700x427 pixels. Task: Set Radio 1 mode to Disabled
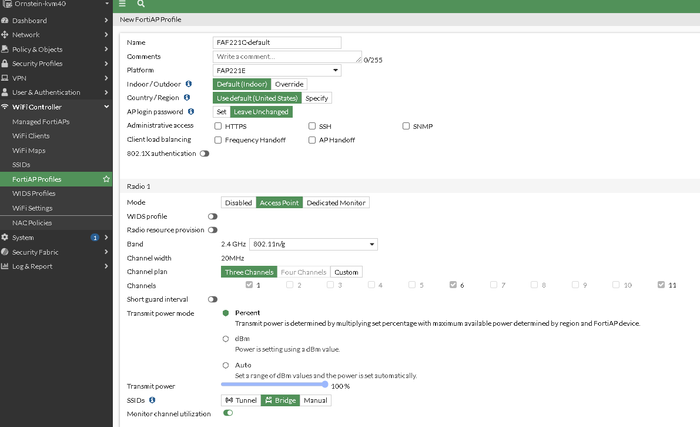(238, 203)
